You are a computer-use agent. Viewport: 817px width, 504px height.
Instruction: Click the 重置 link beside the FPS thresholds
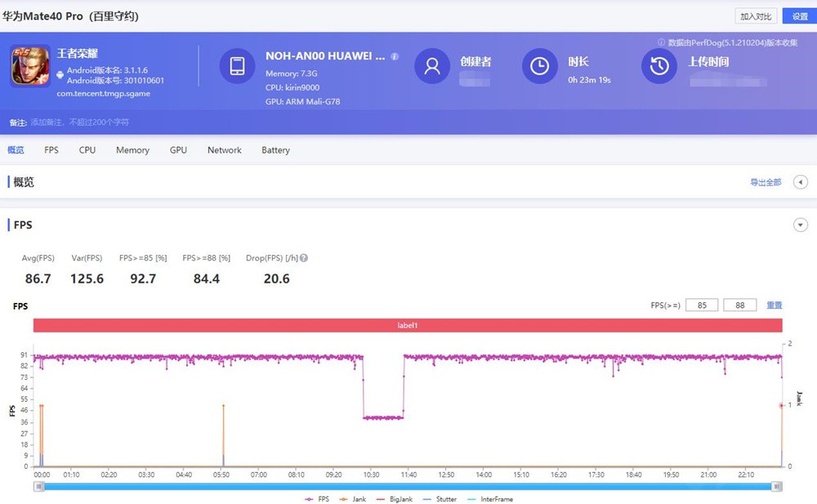pyautogui.click(x=774, y=305)
